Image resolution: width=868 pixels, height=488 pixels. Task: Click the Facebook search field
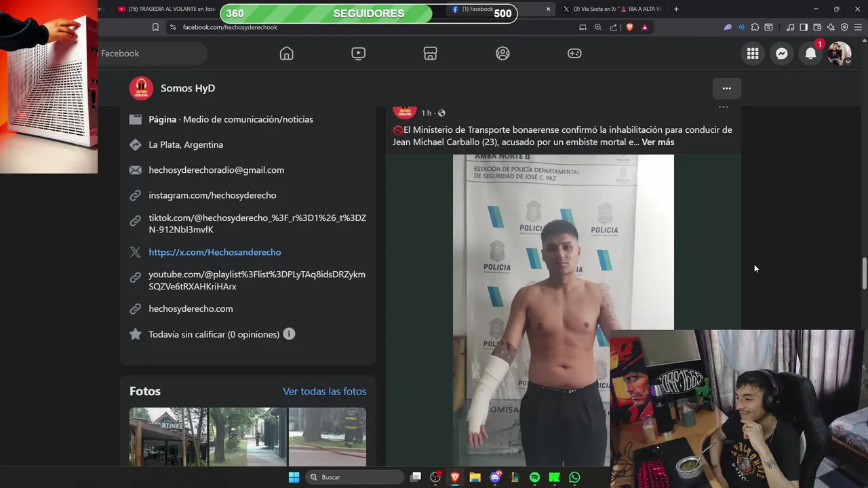click(153, 54)
